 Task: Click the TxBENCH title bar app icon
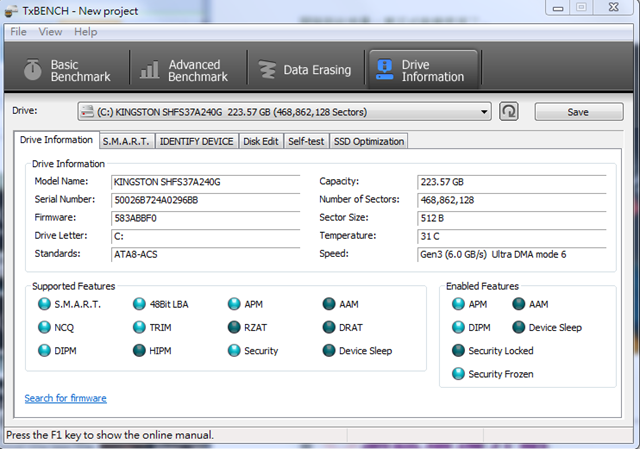click(11, 11)
